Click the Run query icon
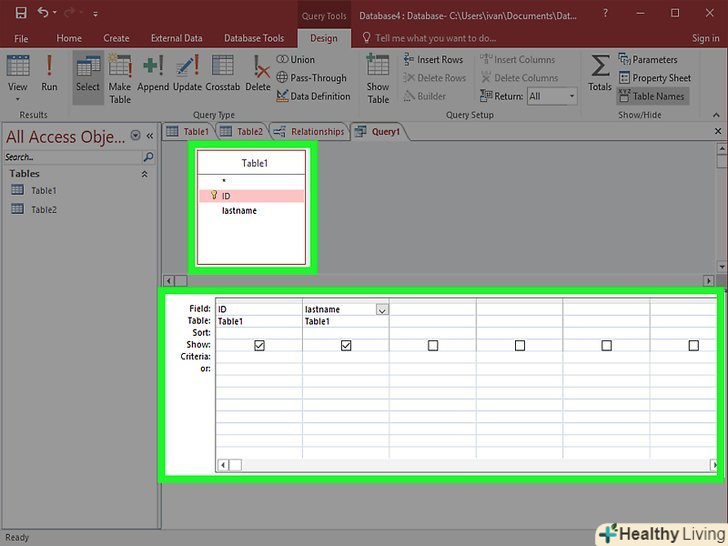Image resolution: width=728 pixels, height=546 pixels. point(49,73)
